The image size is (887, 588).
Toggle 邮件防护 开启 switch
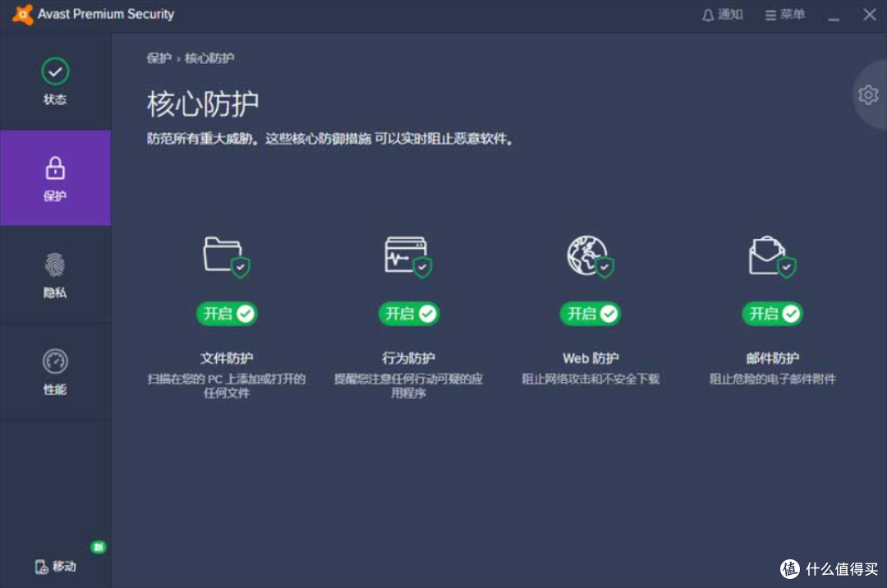point(773,313)
